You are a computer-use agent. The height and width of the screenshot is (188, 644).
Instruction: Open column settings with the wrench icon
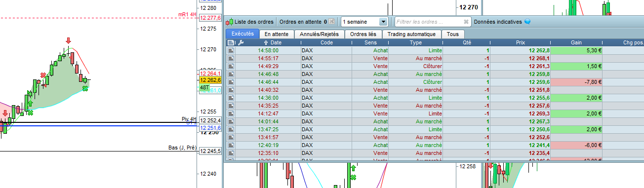[241, 43]
